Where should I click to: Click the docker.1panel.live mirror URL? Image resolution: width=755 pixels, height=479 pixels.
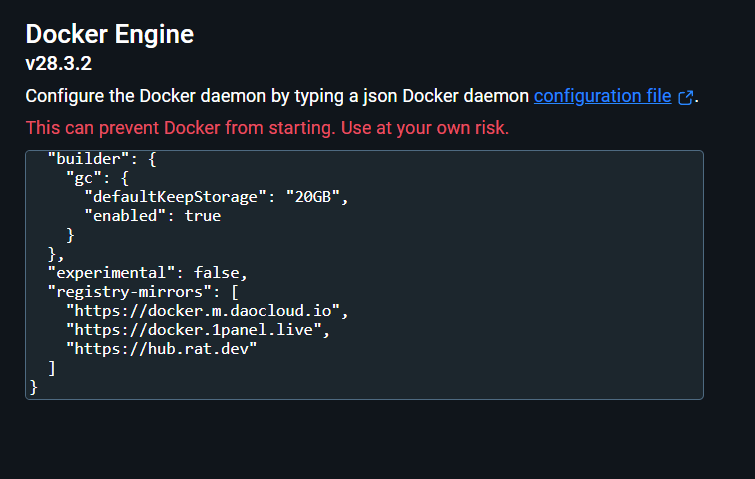click(x=194, y=330)
